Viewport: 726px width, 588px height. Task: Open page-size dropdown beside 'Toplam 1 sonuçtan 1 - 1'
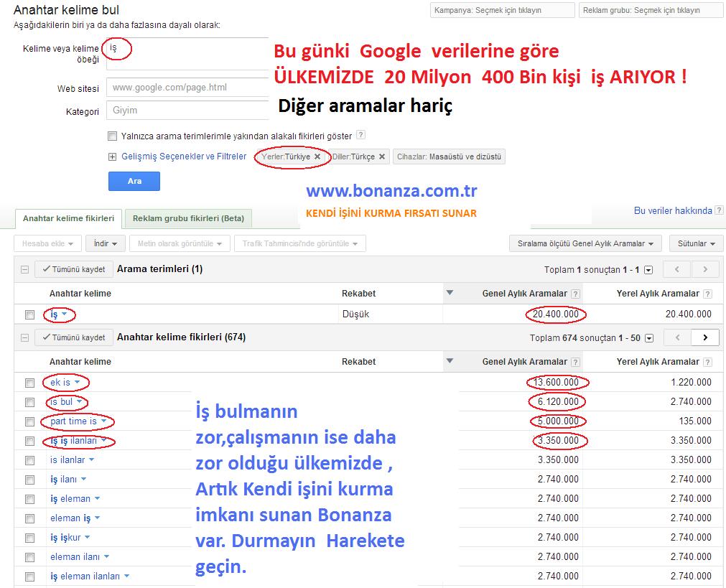(648, 270)
